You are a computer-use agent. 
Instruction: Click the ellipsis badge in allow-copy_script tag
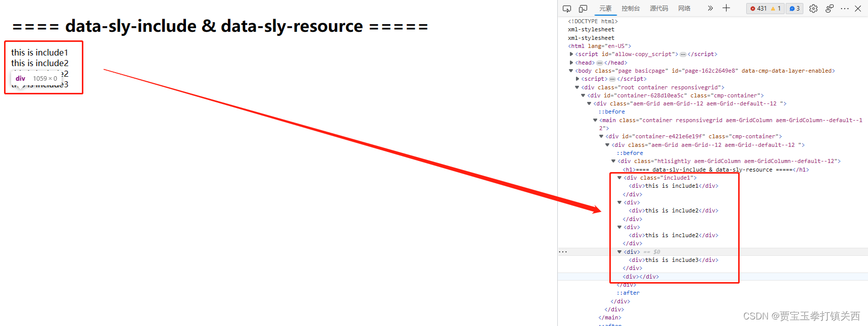[683, 55]
